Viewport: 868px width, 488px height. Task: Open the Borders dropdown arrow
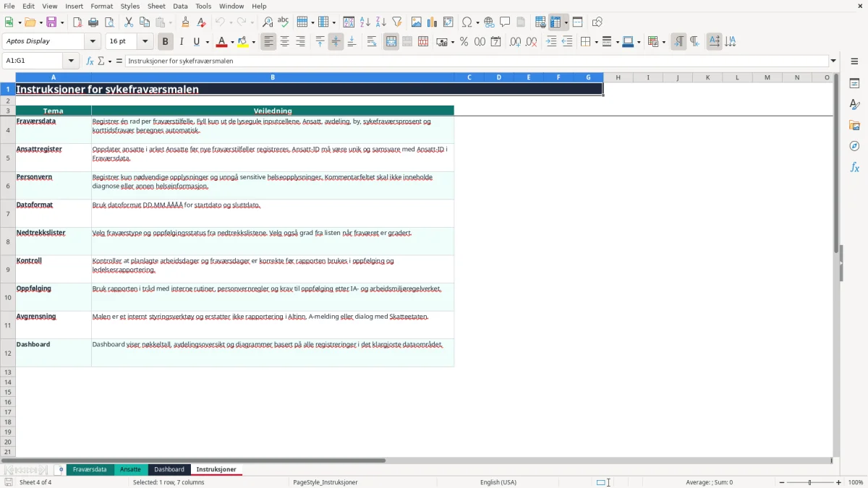point(595,42)
